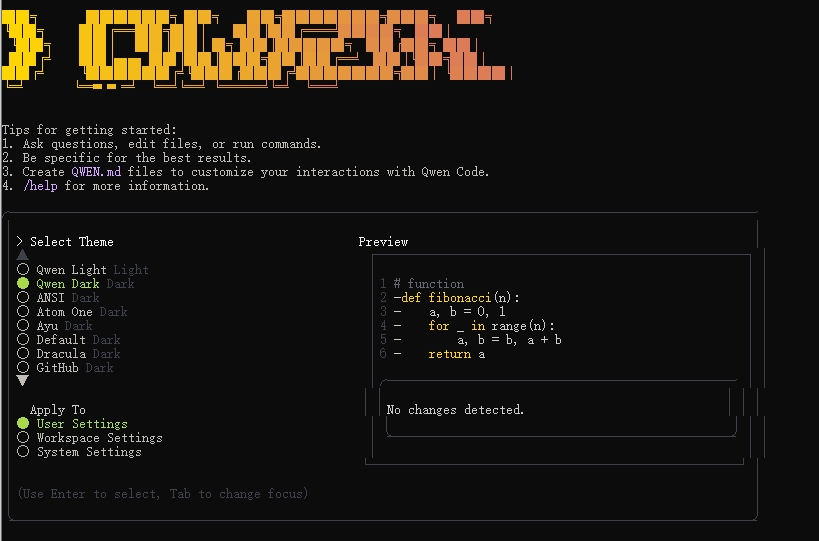
Task: Click the Select Theme heading
Action: pos(72,242)
